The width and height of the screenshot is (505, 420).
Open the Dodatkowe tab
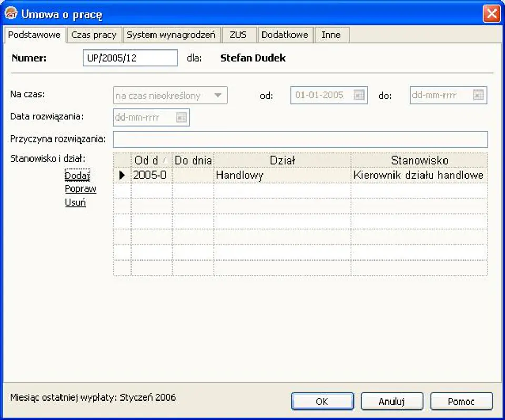pos(285,35)
